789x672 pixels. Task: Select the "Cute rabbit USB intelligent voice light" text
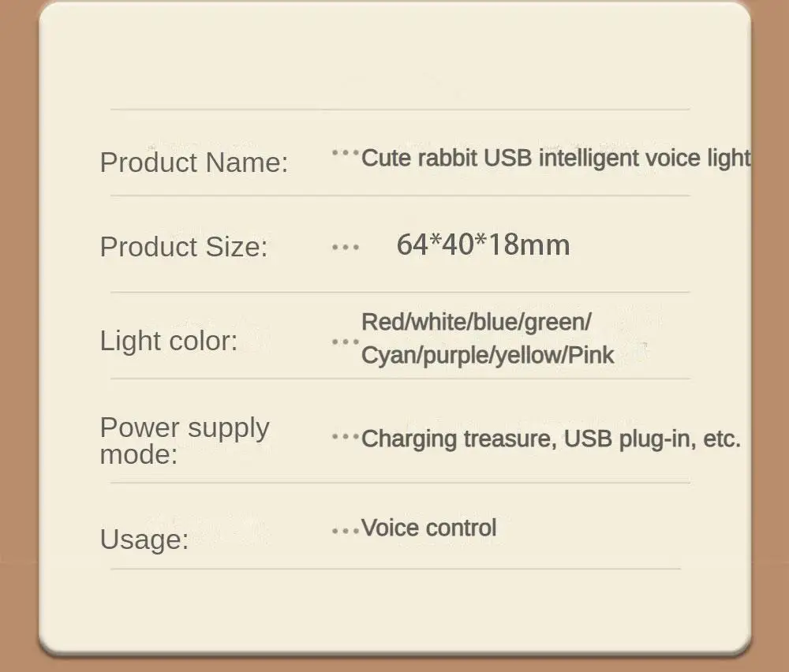coord(555,158)
